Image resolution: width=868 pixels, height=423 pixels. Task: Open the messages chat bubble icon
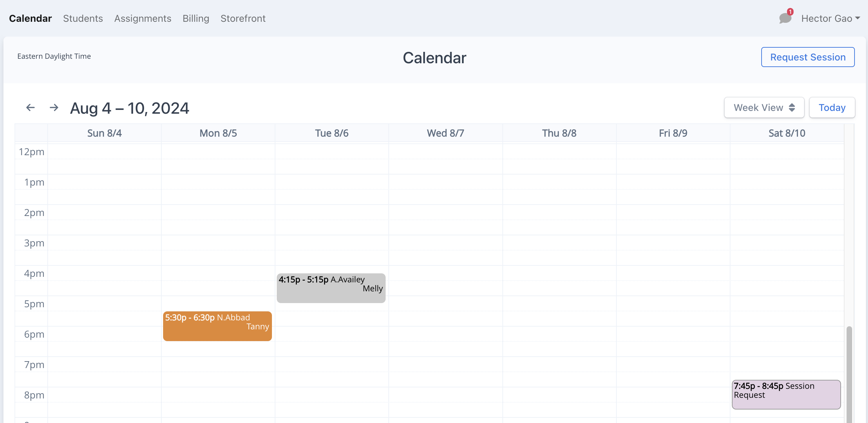point(785,18)
